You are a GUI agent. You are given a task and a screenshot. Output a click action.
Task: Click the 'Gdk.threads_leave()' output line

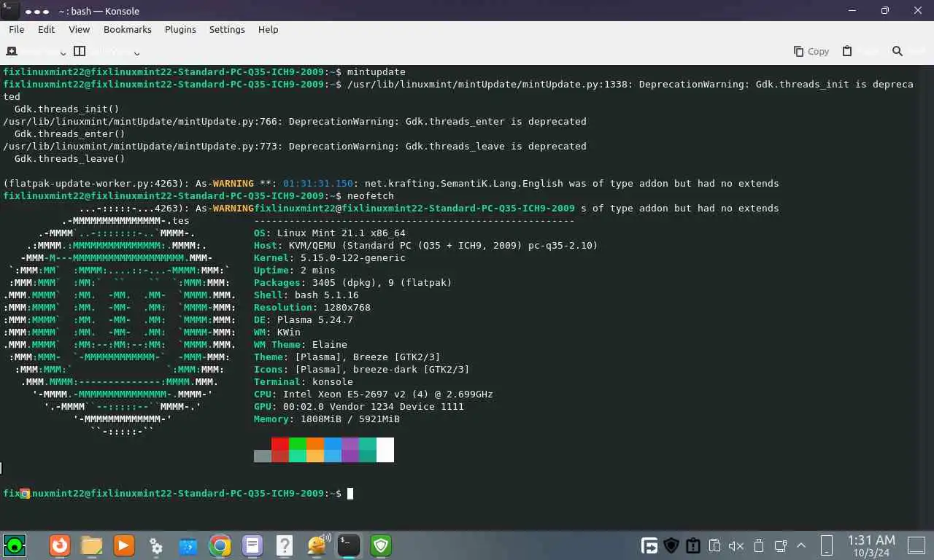point(70,159)
